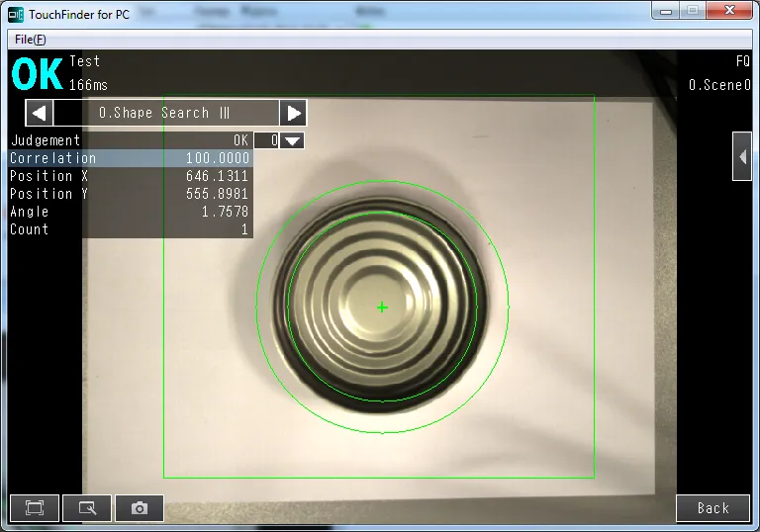Image resolution: width=760 pixels, height=532 pixels.
Task: Click the 0.Scene0 label
Action: tap(719, 85)
